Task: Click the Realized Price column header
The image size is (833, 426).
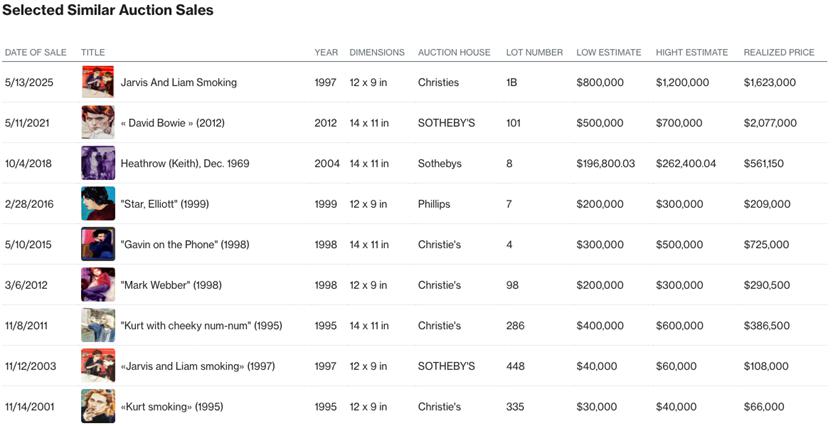Action: (779, 52)
